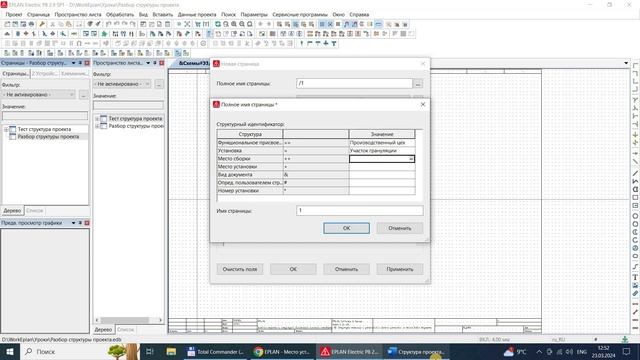Viewport: 640px width, 360px height.
Task: Switch to Список tab under Страницы panel
Action: pyautogui.click(x=35, y=211)
